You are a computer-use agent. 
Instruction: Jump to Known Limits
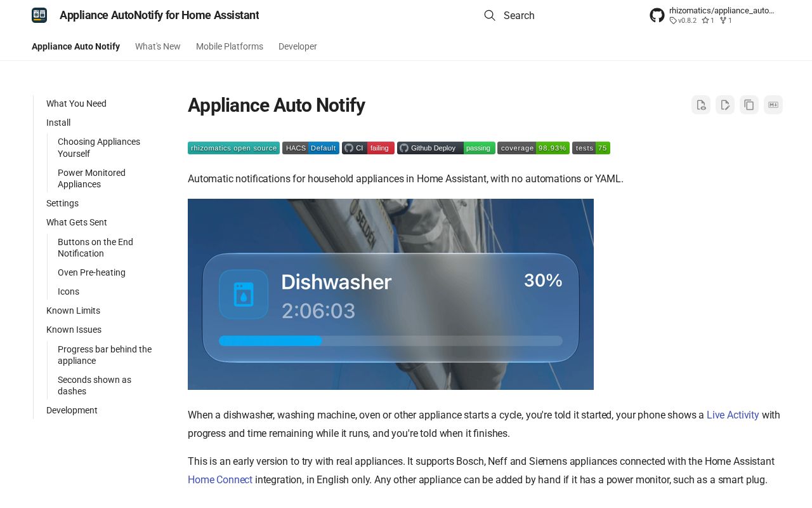73,311
